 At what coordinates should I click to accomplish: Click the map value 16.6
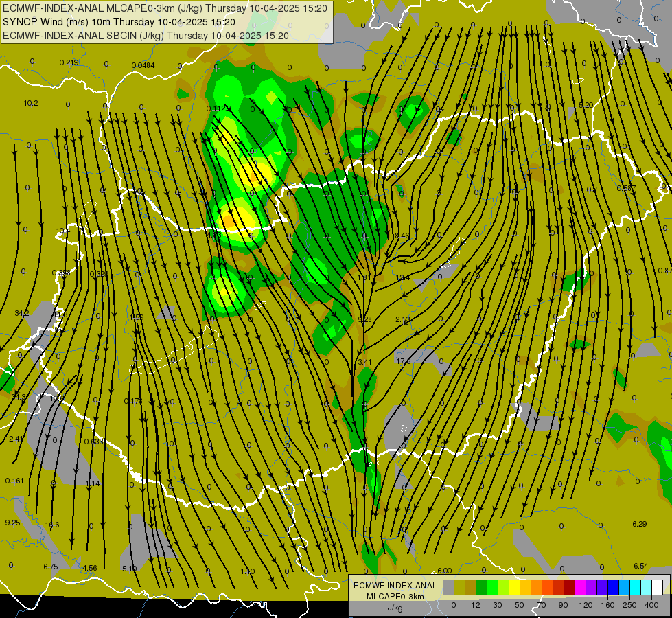52,525
